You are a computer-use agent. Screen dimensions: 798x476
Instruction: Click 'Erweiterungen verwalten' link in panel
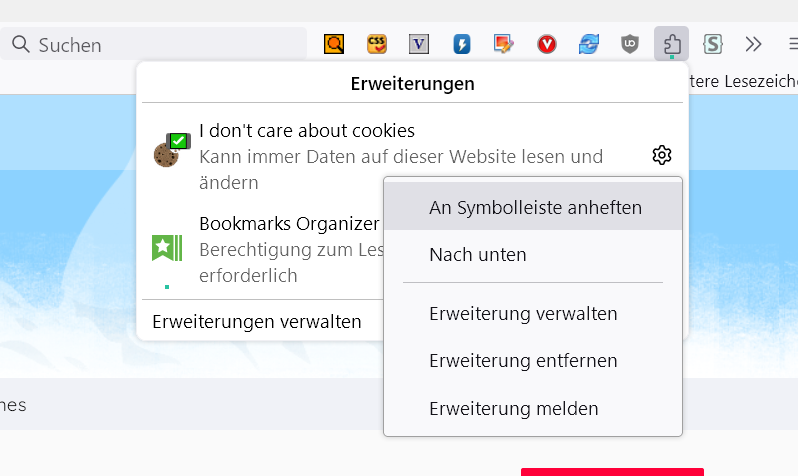(257, 322)
